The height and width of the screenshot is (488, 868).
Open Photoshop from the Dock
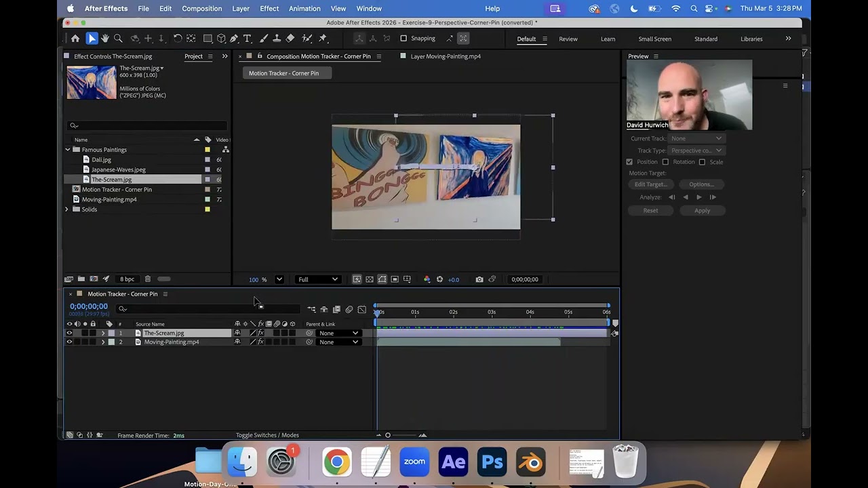pyautogui.click(x=492, y=463)
